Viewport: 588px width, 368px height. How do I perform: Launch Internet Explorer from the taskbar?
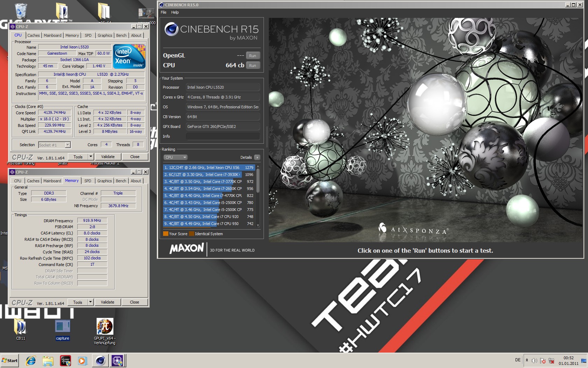31,361
